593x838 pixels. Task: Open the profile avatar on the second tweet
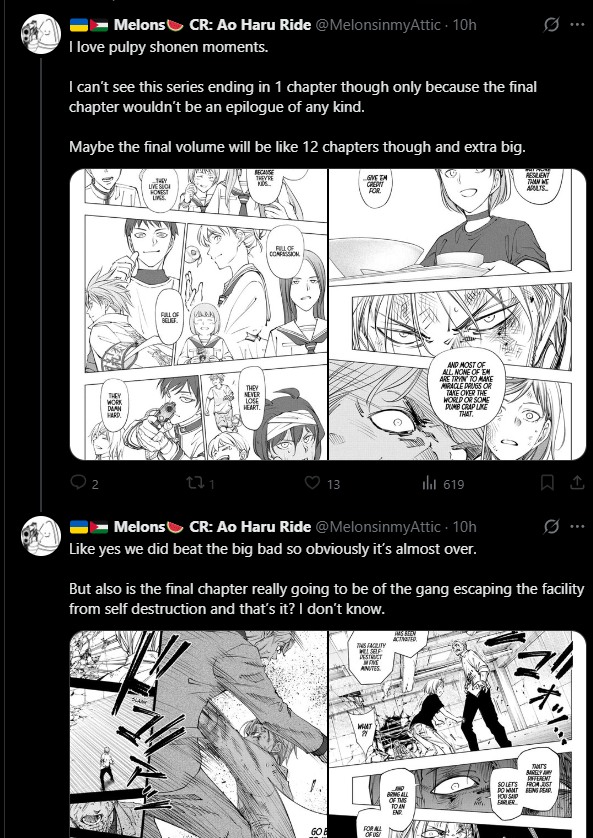tap(41, 536)
